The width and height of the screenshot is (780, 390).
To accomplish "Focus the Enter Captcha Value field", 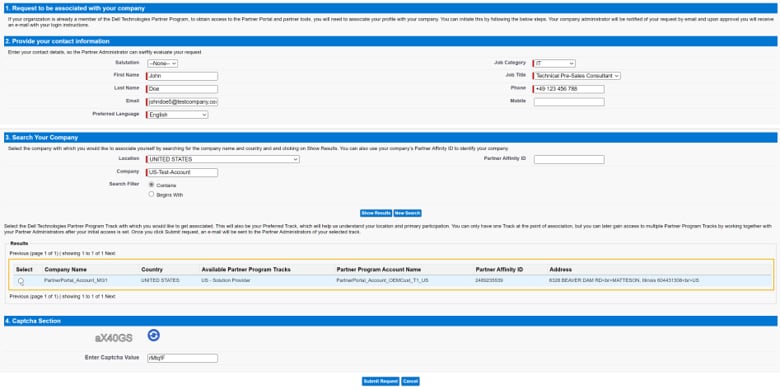I will (x=182, y=358).
